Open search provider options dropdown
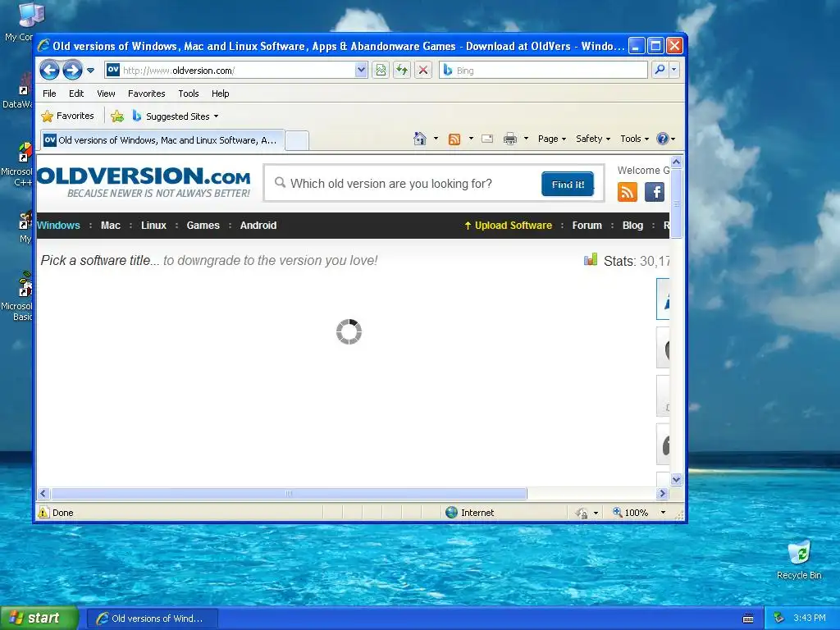Image resolution: width=840 pixels, height=630 pixels. (x=674, y=70)
